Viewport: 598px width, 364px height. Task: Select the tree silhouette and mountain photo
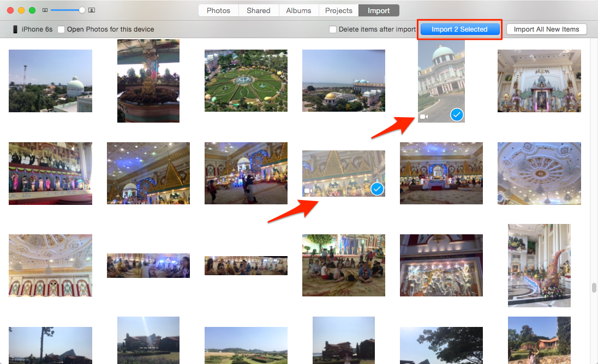50,345
